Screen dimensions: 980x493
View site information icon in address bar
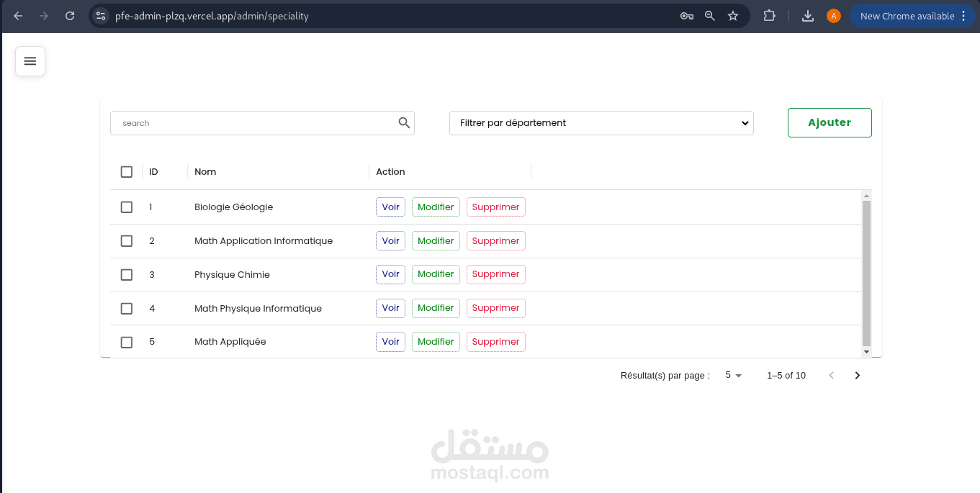(101, 16)
